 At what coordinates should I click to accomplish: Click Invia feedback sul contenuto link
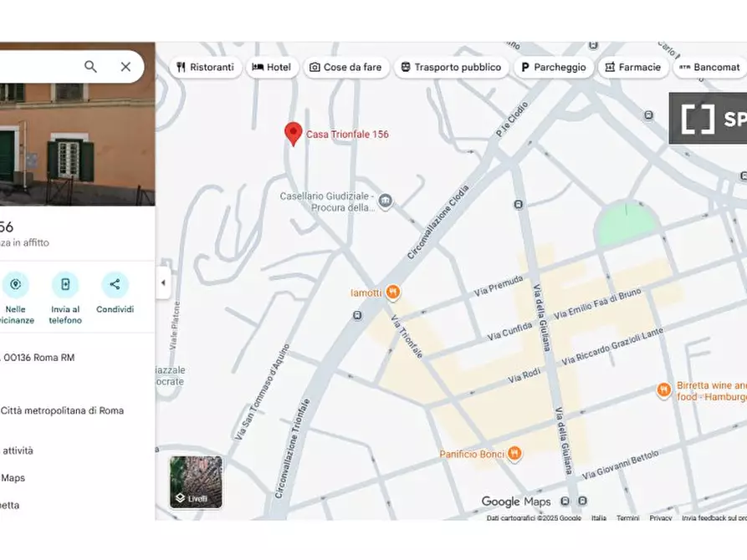(x=711, y=518)
